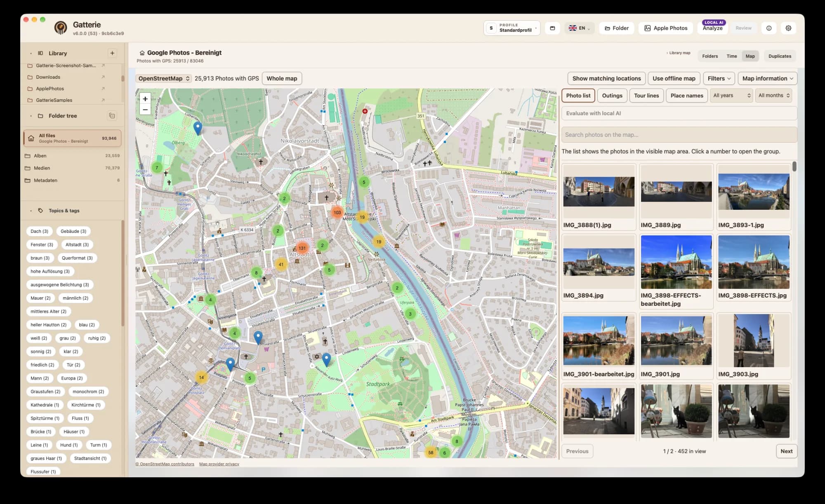Open settings gear icon
825x504 pixels.
pos(788,28)
